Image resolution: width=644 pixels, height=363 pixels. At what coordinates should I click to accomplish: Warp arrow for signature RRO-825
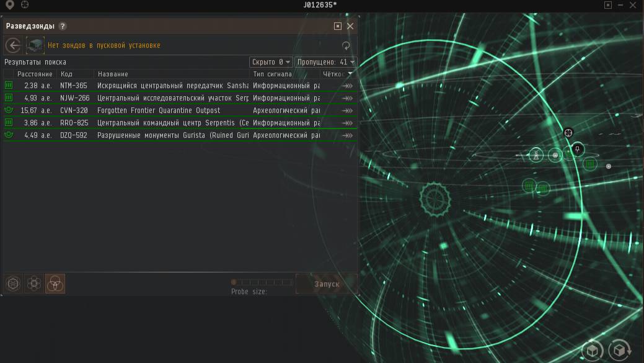pos(348,123)
